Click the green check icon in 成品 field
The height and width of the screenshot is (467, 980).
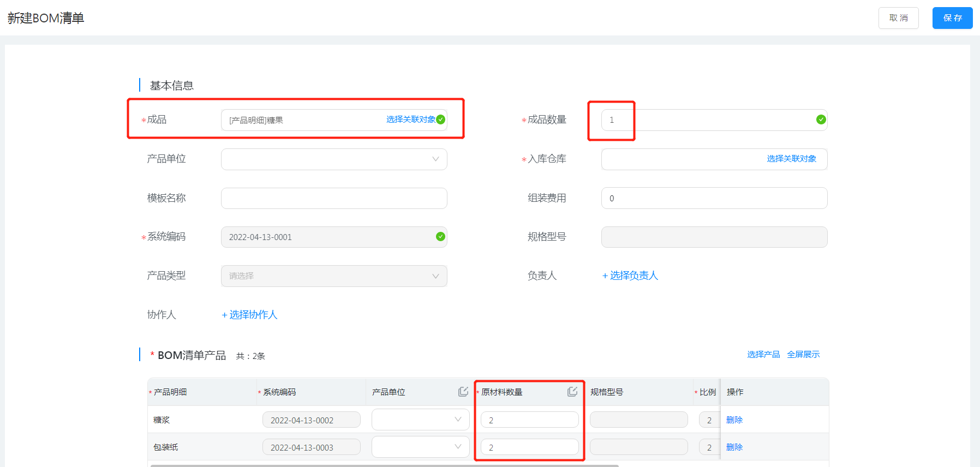(440, 119)
